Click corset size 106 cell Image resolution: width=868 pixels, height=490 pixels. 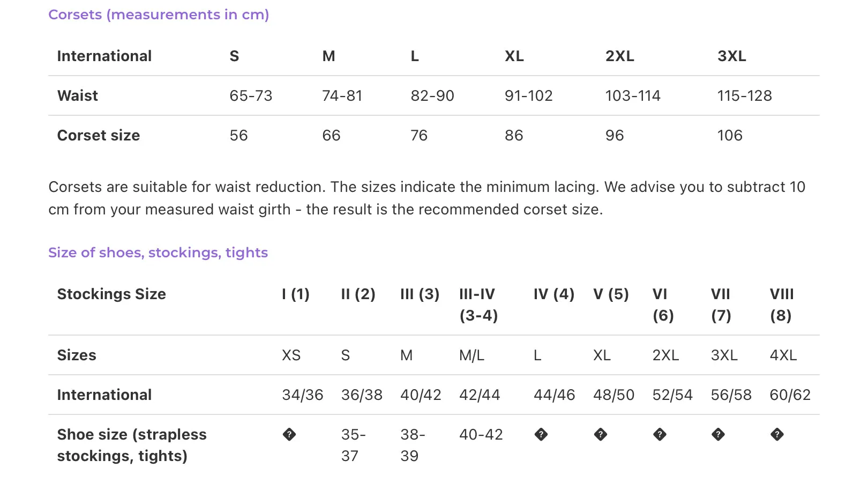click(x=730, y=135)
